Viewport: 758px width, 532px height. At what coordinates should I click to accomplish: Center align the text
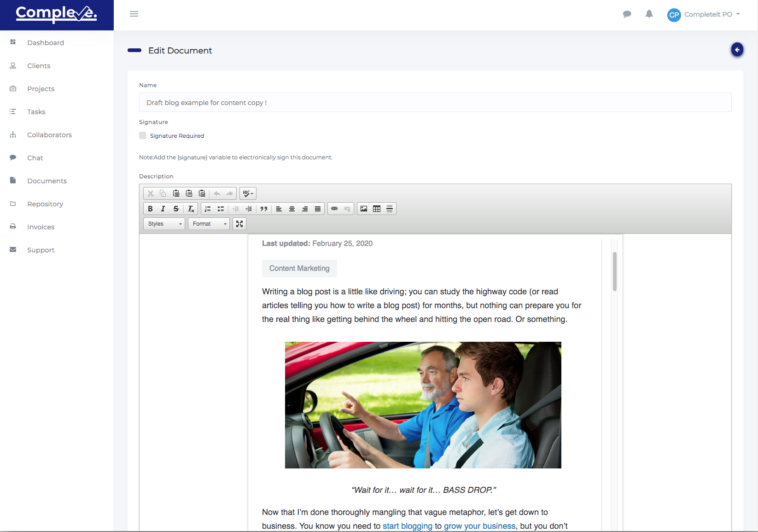[x=292, y=209]
